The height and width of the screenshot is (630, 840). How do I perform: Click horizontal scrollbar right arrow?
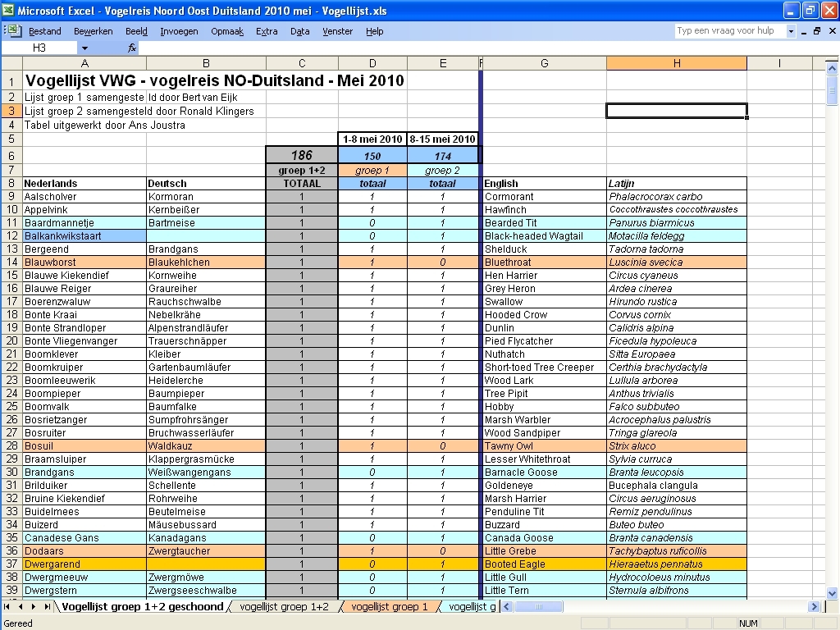coord(814,606)
